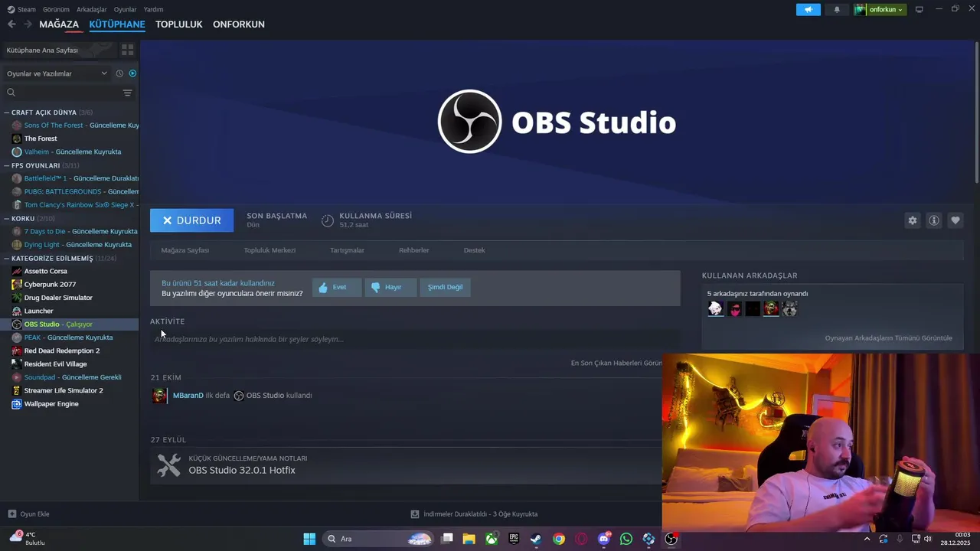This screenshot has height=551, width=980.
Task: Go to the TOPLULUK tab
Action: click(178, 24)
